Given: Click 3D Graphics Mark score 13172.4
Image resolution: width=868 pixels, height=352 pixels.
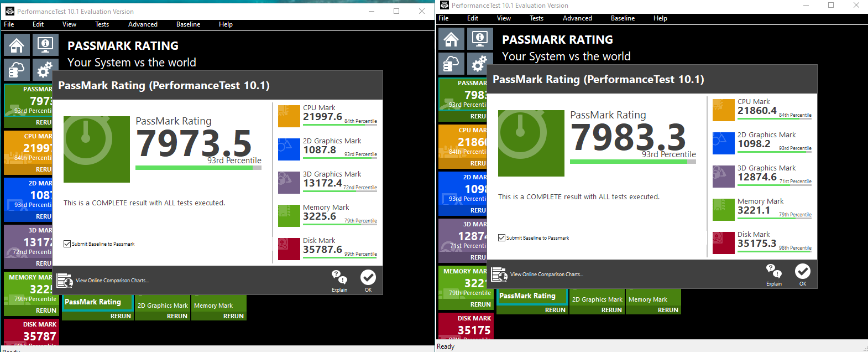Looking at the screenshot, I should pyautogui.click(x=322, y=183).
